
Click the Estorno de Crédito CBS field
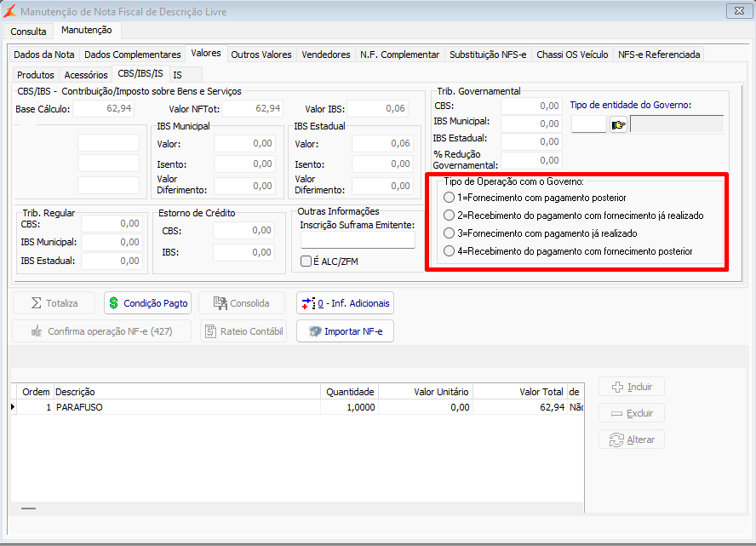243,231
